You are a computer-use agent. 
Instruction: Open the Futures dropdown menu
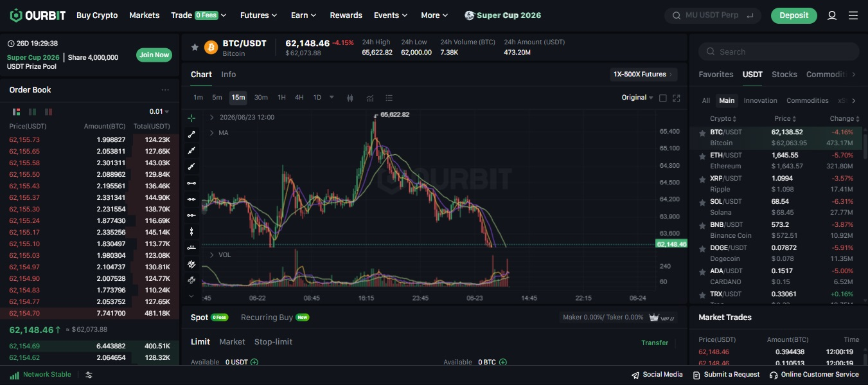(258, 15)
